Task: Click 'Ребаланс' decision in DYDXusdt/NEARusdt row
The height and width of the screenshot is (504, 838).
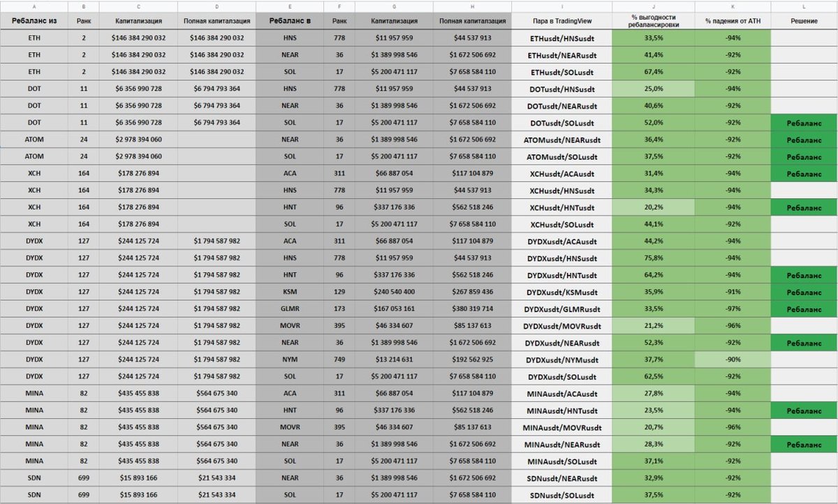Action: click(804, 343)
